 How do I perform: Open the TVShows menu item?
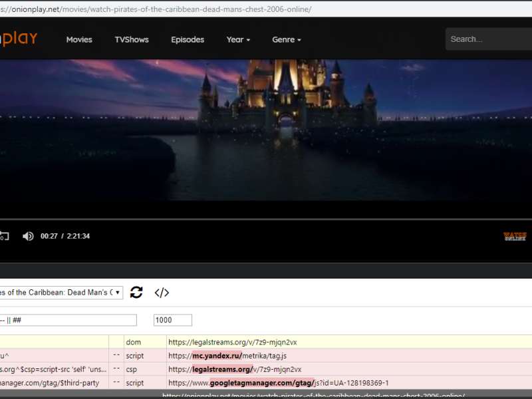pos(132,40)
